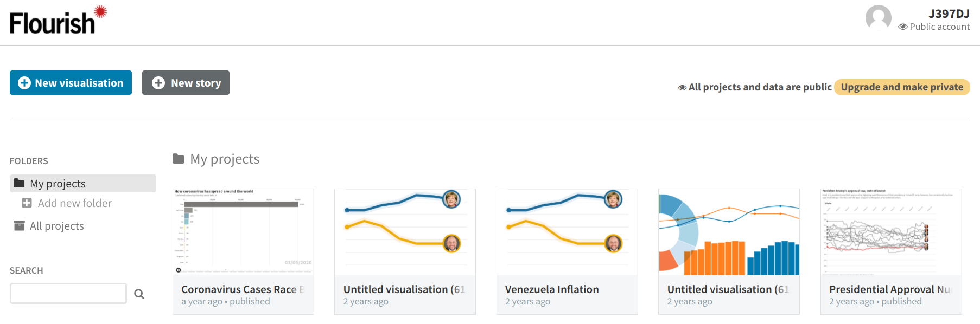Click Upgrade and make private

tap(901, 87)
